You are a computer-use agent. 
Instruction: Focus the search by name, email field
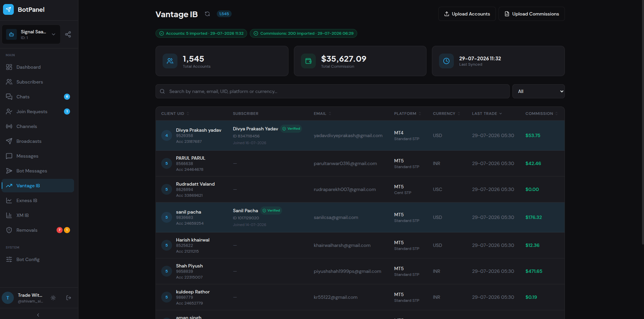click(x=332, y=91)
